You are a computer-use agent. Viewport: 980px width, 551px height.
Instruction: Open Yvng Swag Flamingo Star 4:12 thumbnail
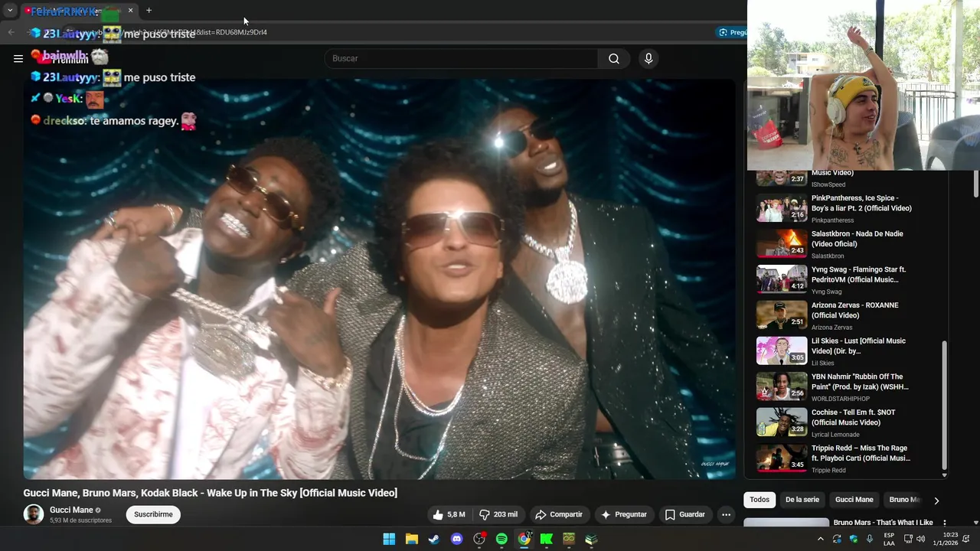782,280
